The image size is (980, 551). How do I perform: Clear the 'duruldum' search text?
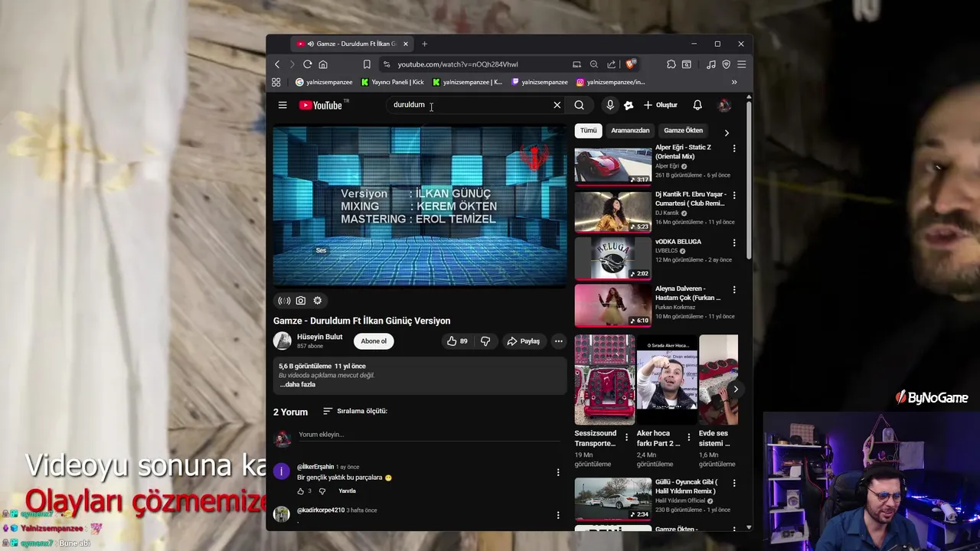pyautogui.click(x=557, y=105)
